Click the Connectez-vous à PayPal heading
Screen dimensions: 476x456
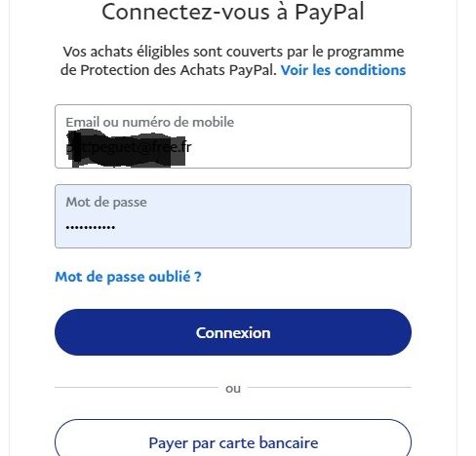[233, 13]
